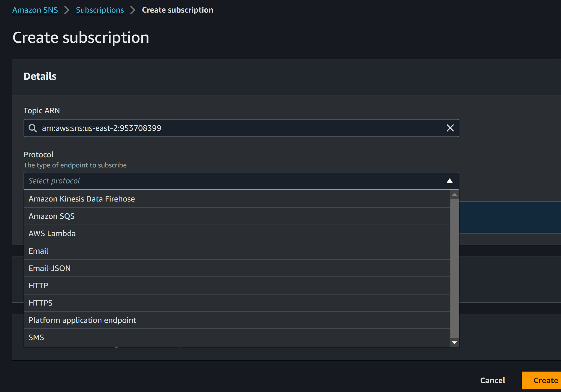Clear the Topic ARN field with X icon

click(x=450, y=128)
